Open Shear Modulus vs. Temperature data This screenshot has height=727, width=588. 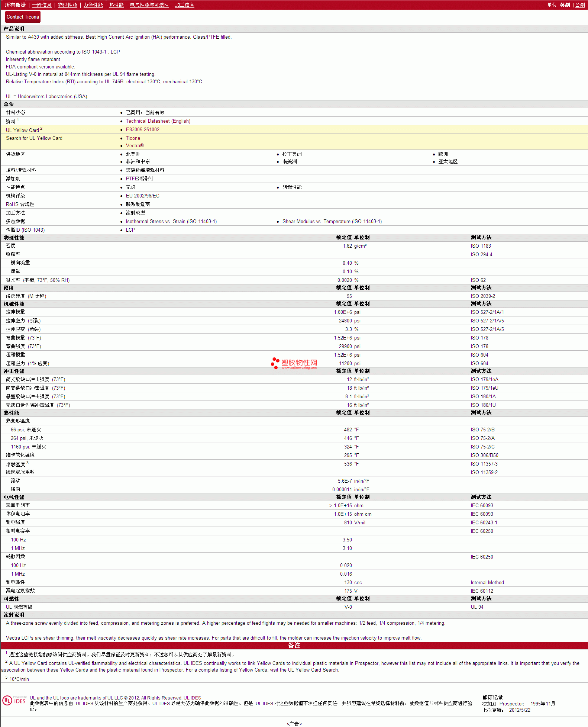pyautogui.click(x=332, y=221)
